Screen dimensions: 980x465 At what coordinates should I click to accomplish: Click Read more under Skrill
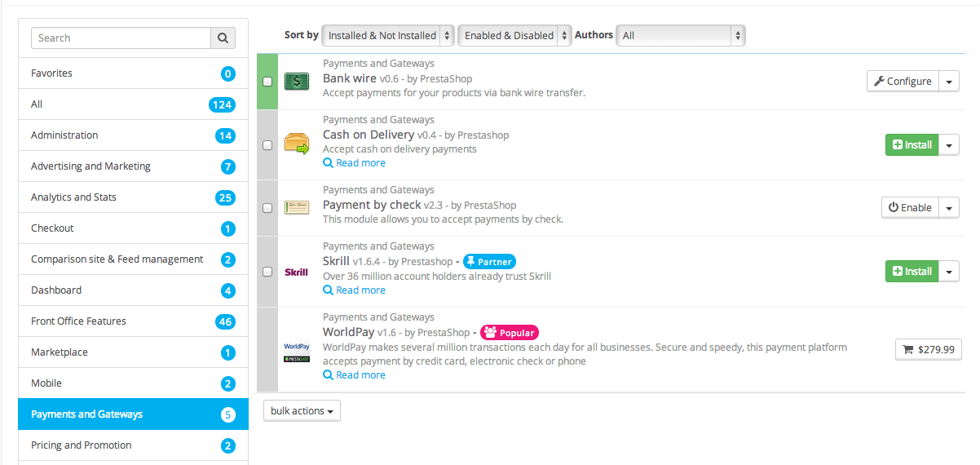tap(355, 290)
